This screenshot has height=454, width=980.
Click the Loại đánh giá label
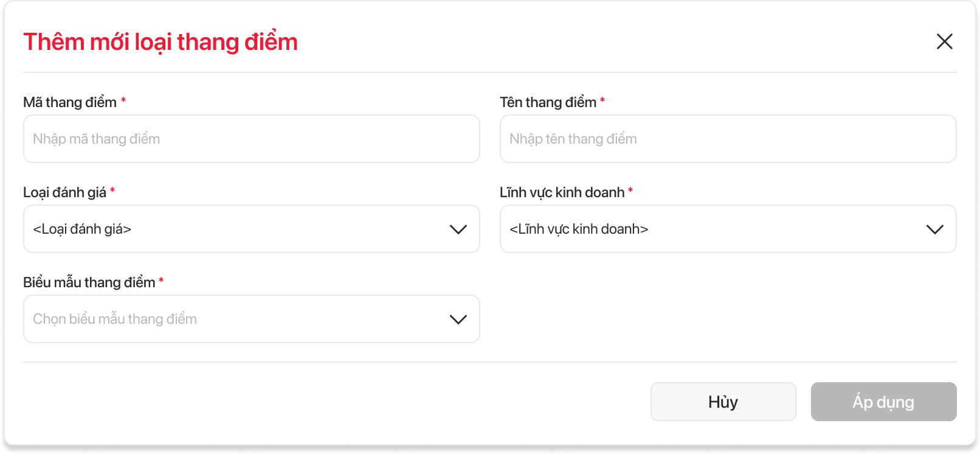pyautogui.click(x=64, y=192)
